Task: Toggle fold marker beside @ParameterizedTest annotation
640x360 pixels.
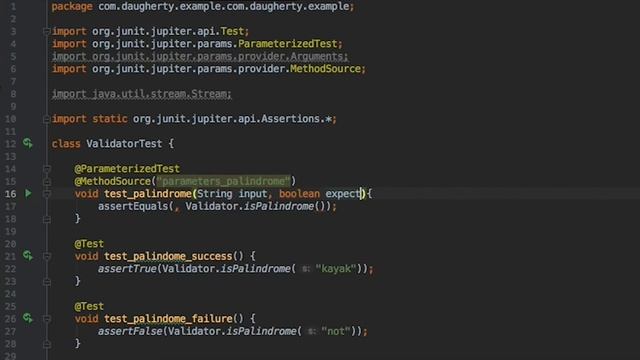Action: coord(47,169)
